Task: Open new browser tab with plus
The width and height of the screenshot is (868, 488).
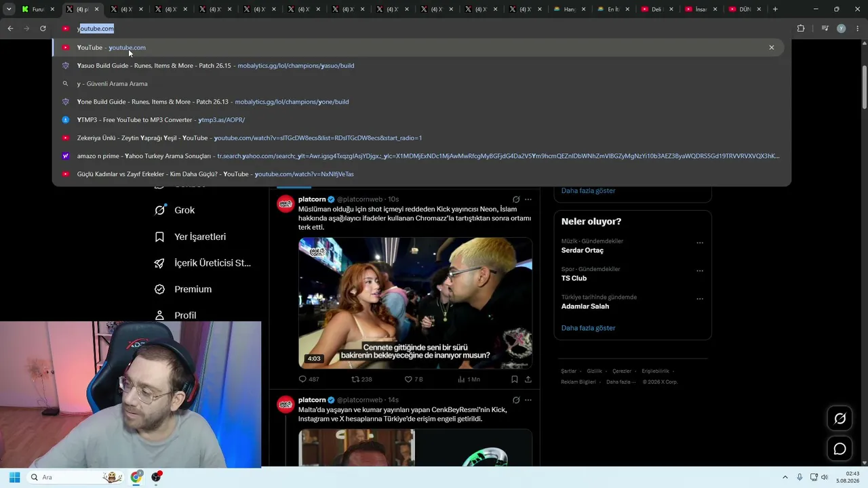Action: coord(775,9)
